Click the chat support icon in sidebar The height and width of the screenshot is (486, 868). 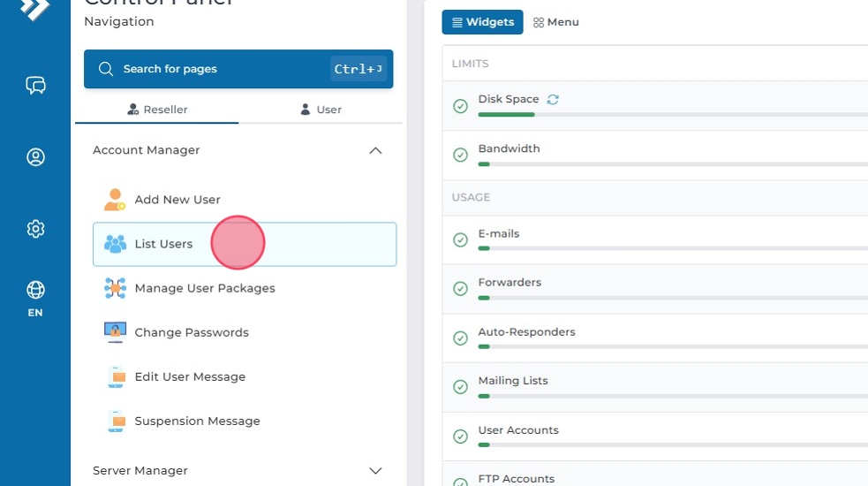[35, 86]
